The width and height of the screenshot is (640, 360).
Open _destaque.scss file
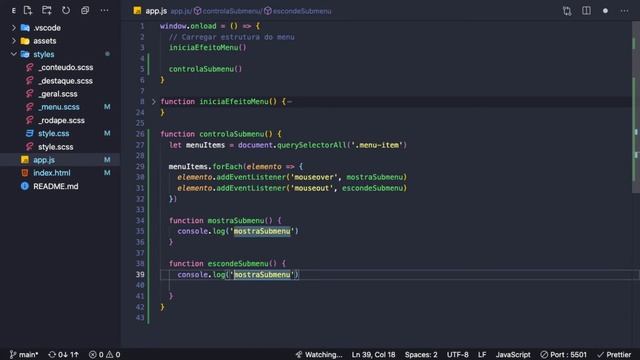[65, 81]
